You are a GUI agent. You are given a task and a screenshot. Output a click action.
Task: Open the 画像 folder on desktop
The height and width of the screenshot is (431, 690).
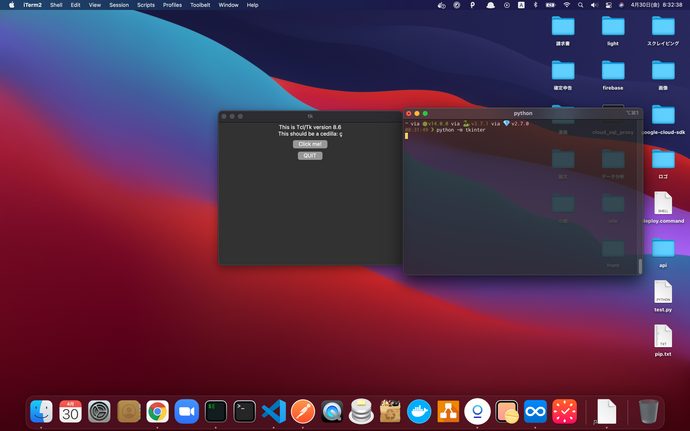(663, 70)
